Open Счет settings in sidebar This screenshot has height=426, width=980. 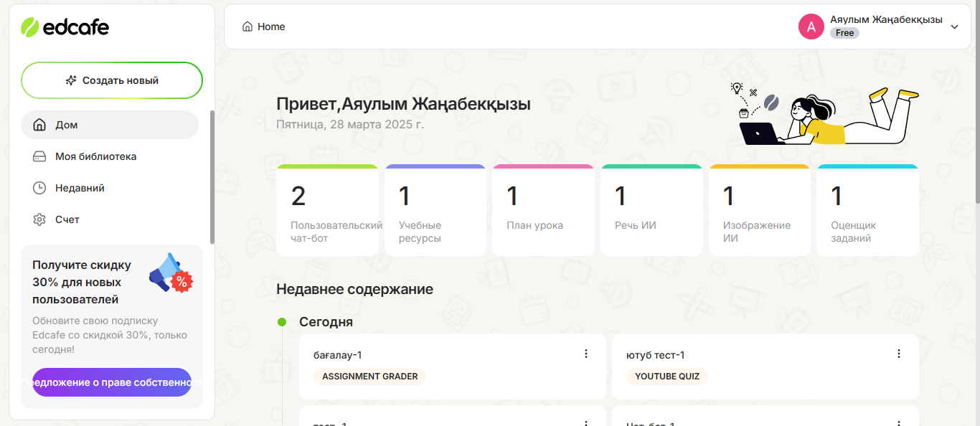(110, 219)
